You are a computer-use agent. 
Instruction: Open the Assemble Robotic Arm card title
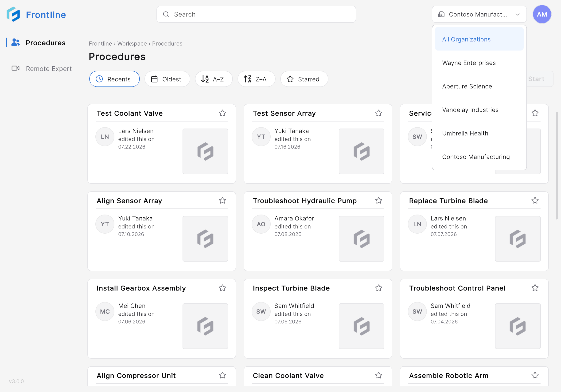(x=449, y=376)
